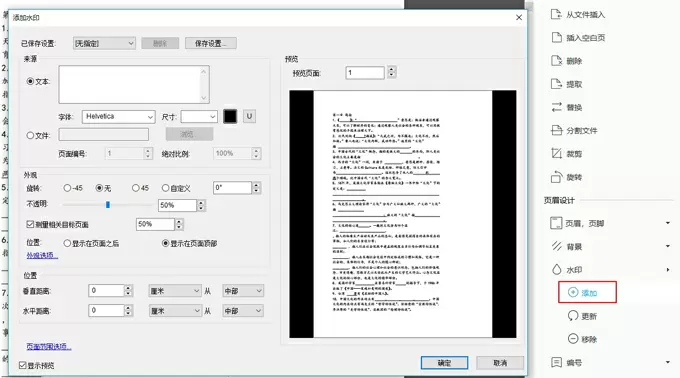Open the Helvetica font dropdown
This screenshot has width=680, height=378.
[x=118, y=117]
